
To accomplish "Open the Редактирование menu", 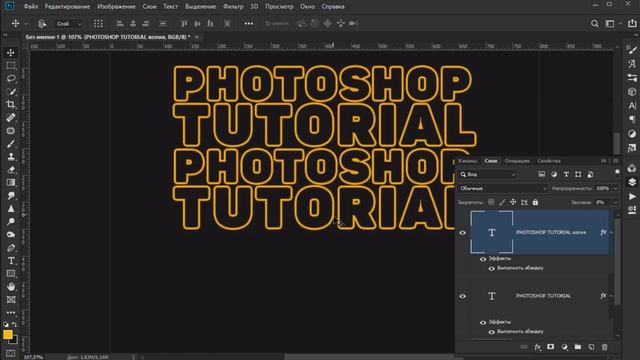I will point(67,7).
